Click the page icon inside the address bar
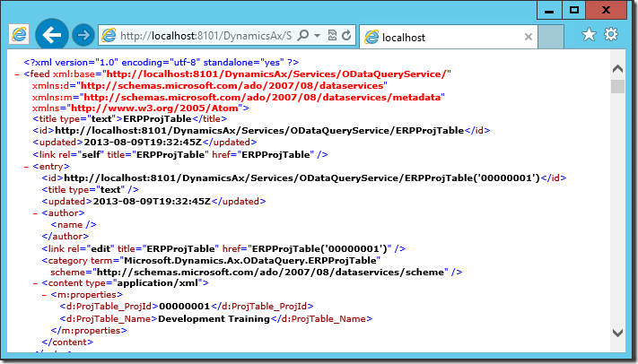 pyautogui.click(x=109, y=36)
